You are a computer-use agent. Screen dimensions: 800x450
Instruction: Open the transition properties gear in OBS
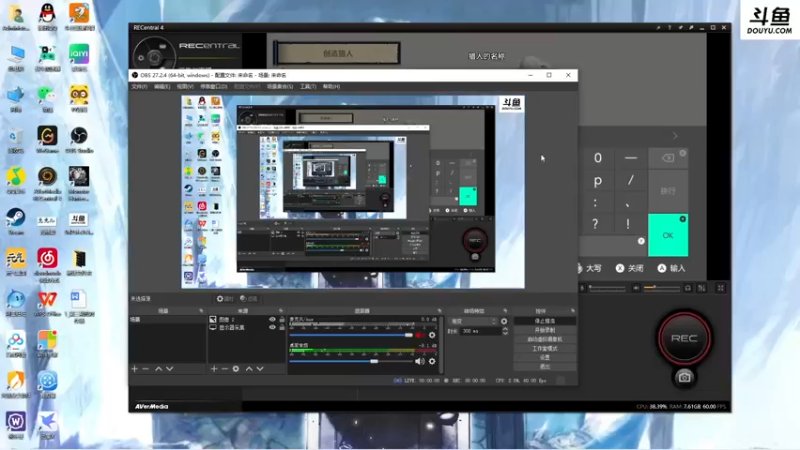coord(504,321)
